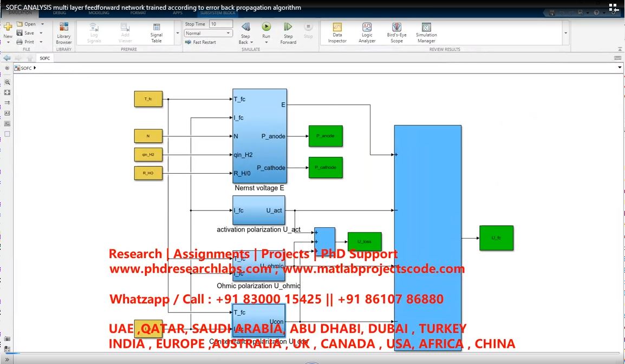Expand the Open dropdown arrow
625x364 pixels.
click(43, 24)
